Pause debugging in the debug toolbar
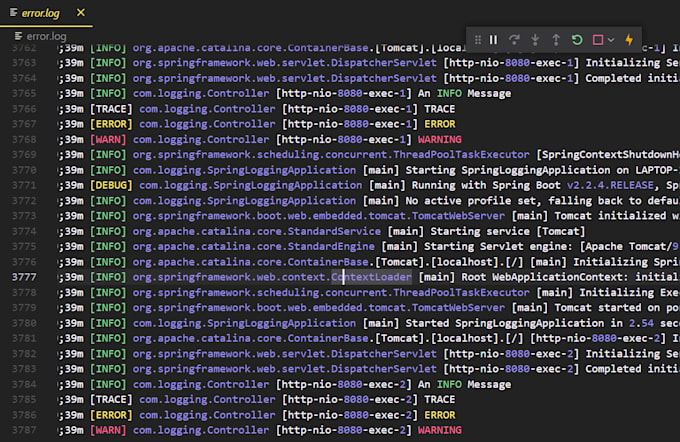This screenshot has height=442, width=680. click(493, 40)
